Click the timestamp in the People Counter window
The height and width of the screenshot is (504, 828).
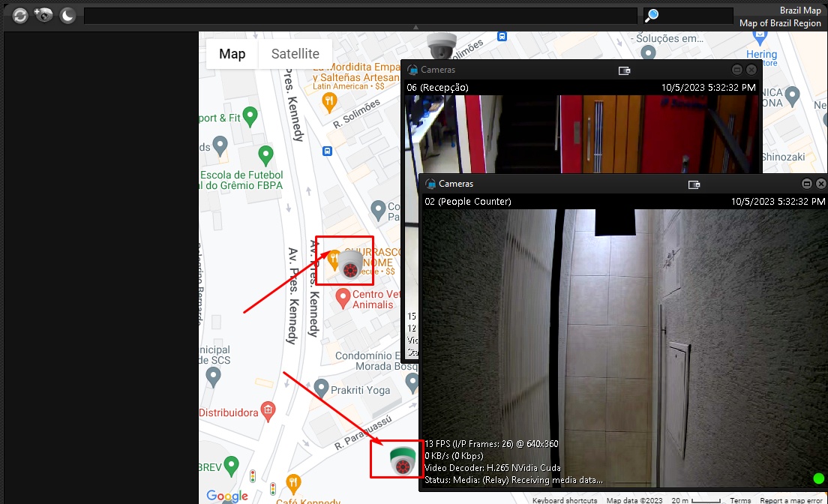[778, 201]
